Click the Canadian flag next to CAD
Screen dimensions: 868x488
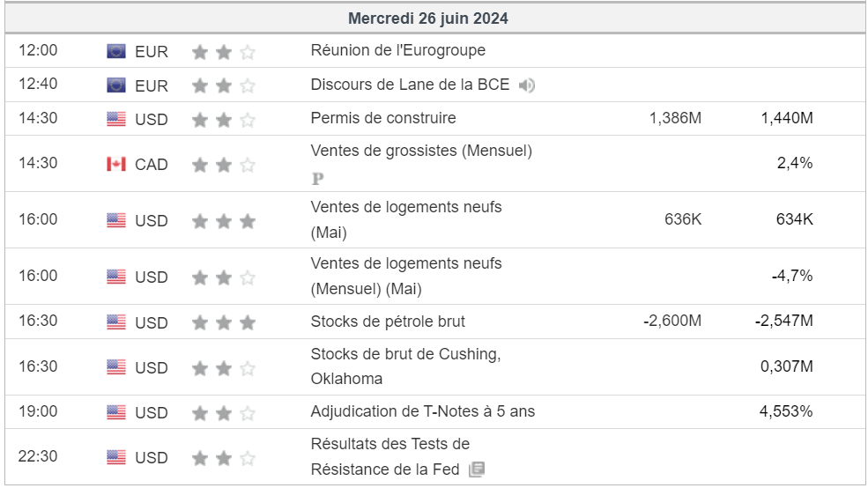click(116, 165)
